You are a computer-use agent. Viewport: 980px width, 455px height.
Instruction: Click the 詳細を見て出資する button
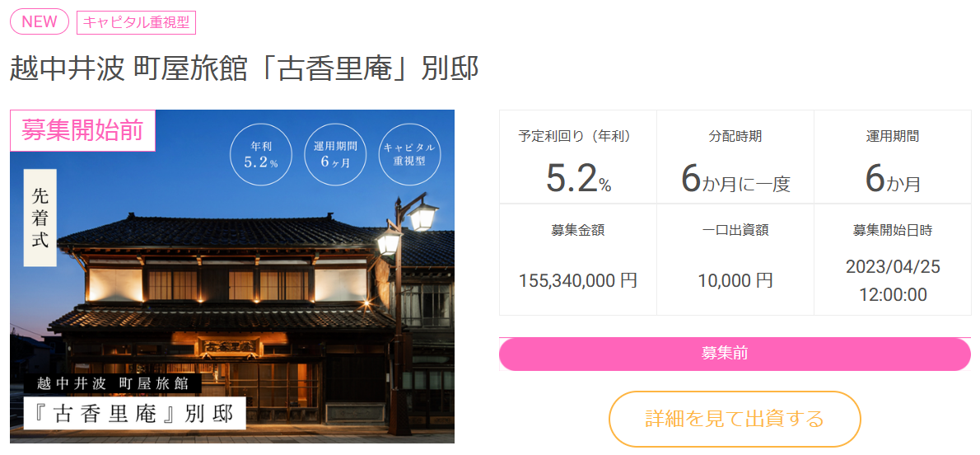click(735, 419)
